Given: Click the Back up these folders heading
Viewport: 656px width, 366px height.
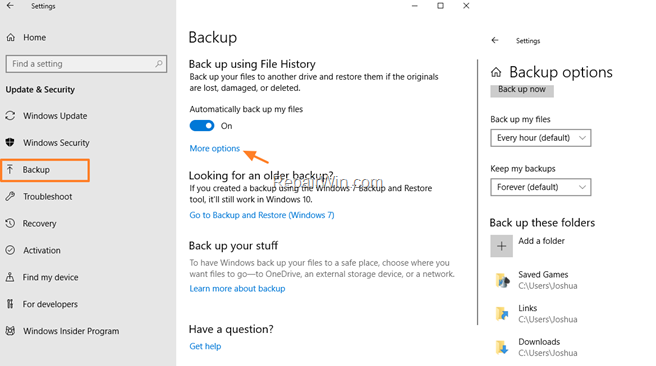Looking at the screenshot, I should tap(542, 223).
